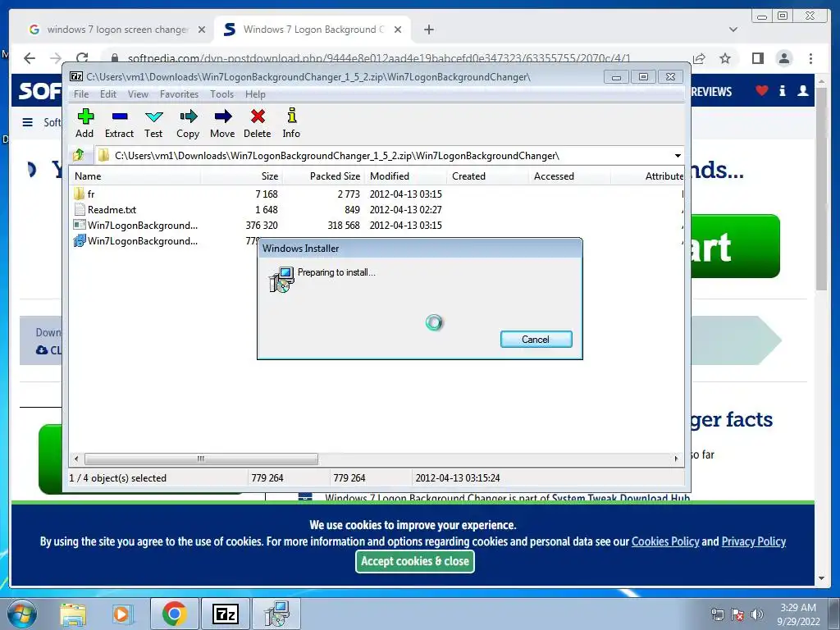Viewport: 840px width, 630px height.
Task: Click the 7-Zip scrollbar right arrow
Action: (x=676, y=459)
